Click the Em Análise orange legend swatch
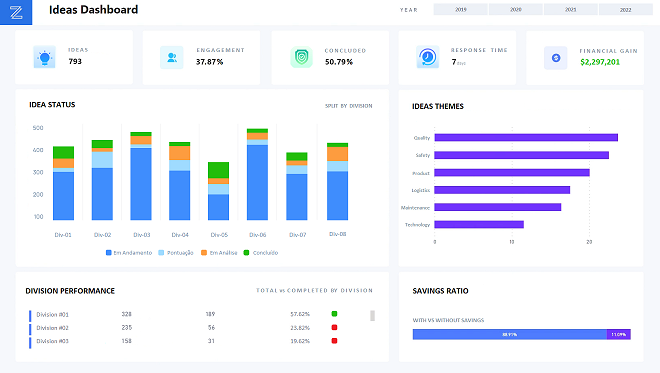Image resolution: width=660 pixels, height=373 pixels. coord(204,253)
